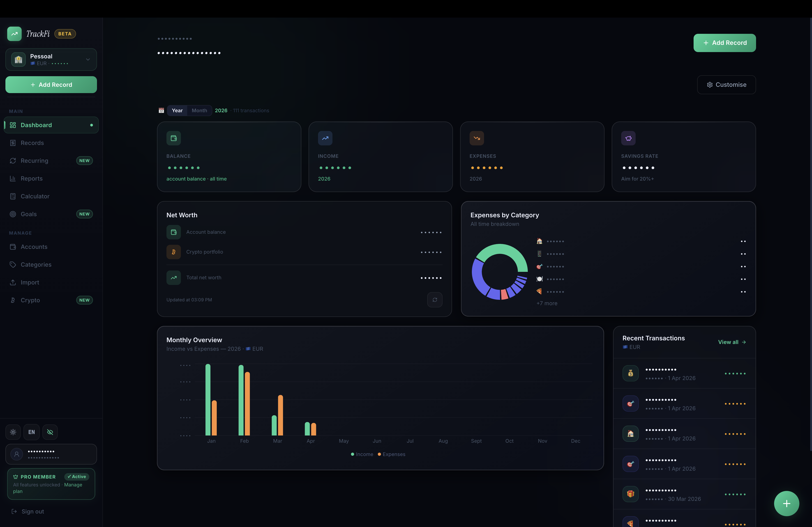
Task: Toggle light and dark theme
Action: pyautogui.click(x=13, y=432)
